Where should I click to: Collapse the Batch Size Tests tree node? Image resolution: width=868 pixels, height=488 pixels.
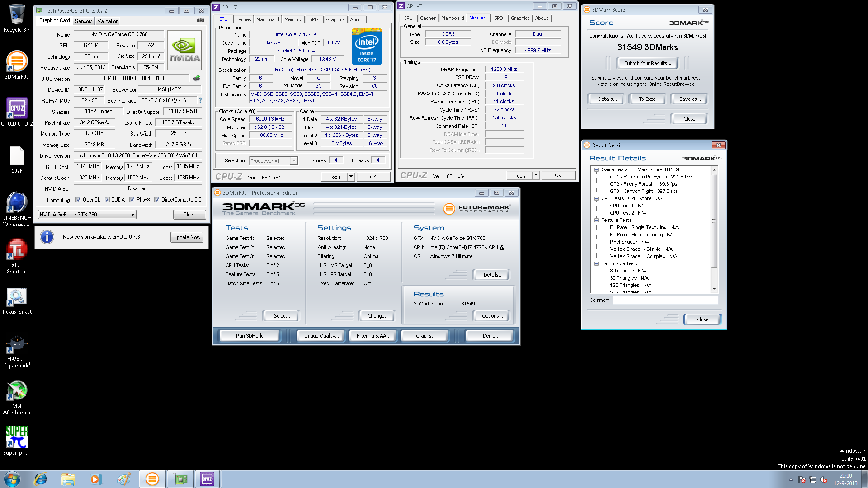pos(597,263)
